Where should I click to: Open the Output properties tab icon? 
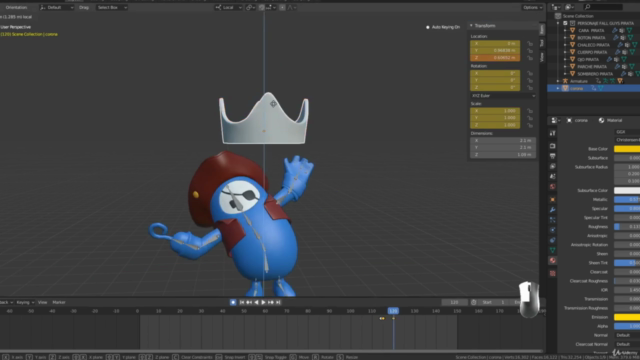(x=552, y=156)
